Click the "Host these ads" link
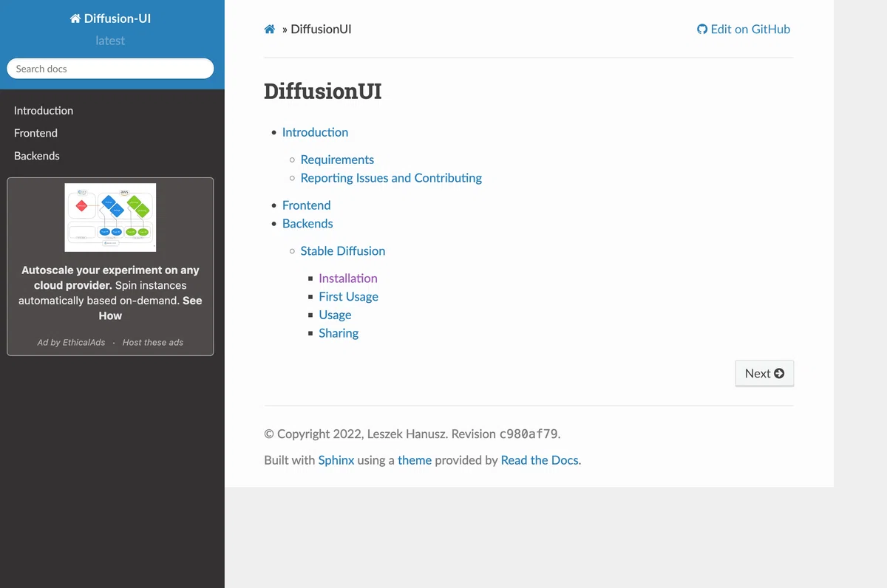 (x=153, y=342)
